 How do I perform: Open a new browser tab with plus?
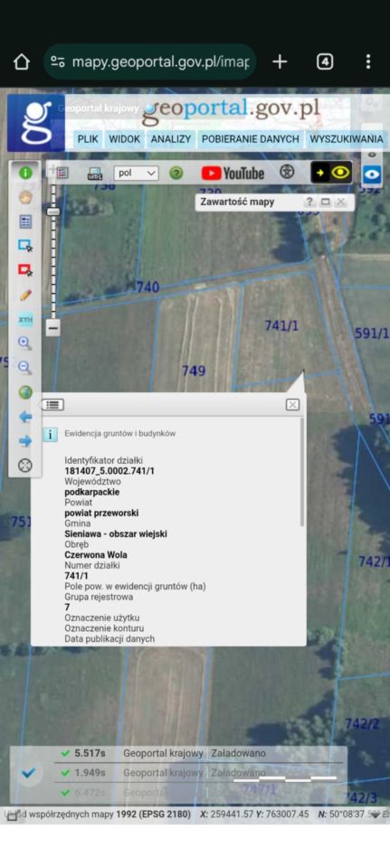pyautogui.click(x=280, y=61)
